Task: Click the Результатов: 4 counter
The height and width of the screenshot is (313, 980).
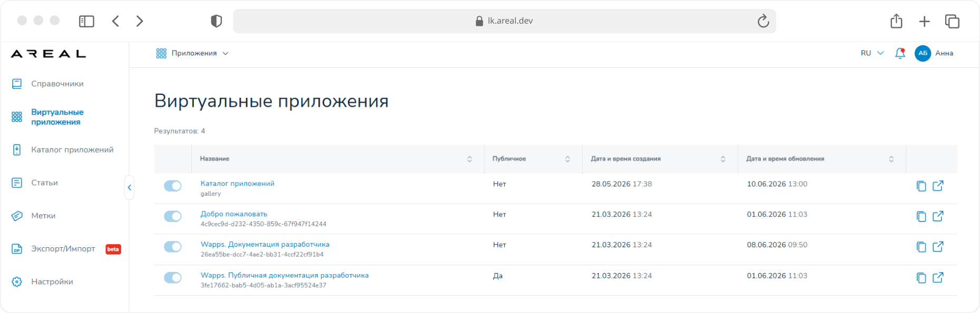Action: coord(180,131)
